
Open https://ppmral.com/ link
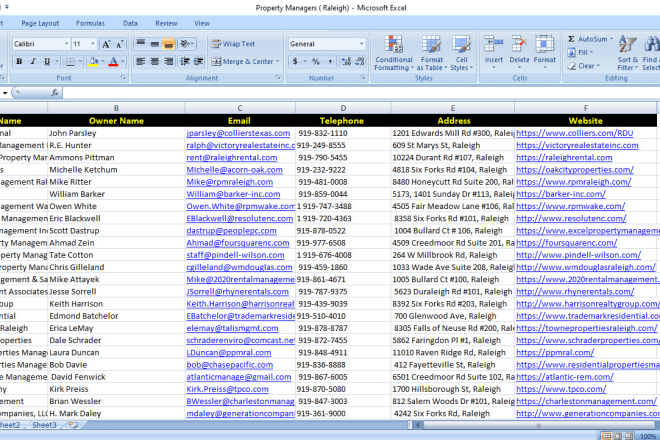pos(555,352)
